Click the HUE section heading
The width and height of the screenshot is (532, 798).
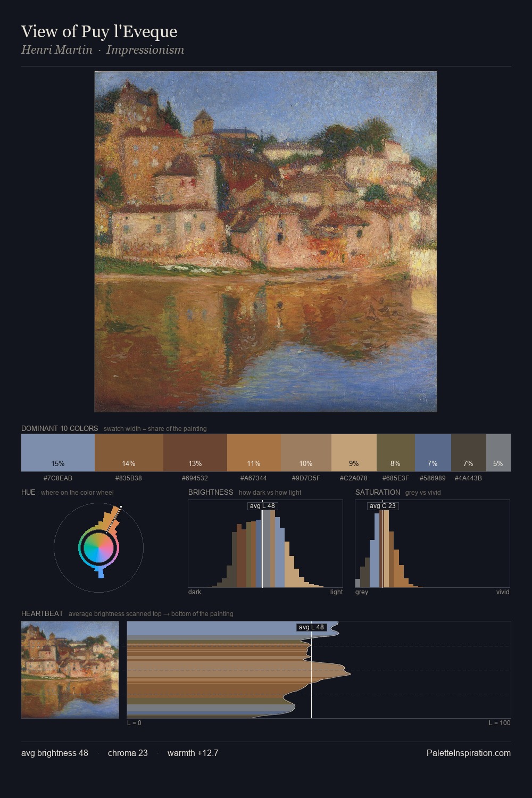[x=28, y=492]
